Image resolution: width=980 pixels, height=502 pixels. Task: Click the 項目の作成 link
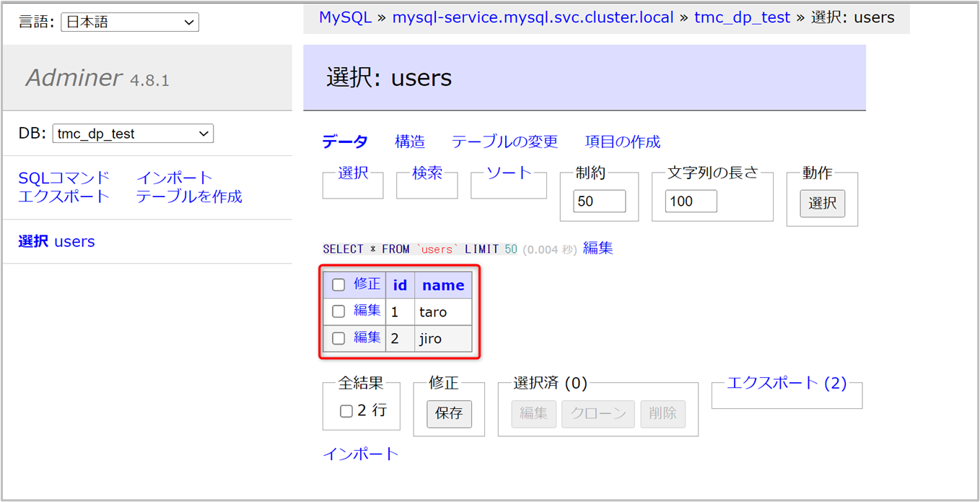622,142
